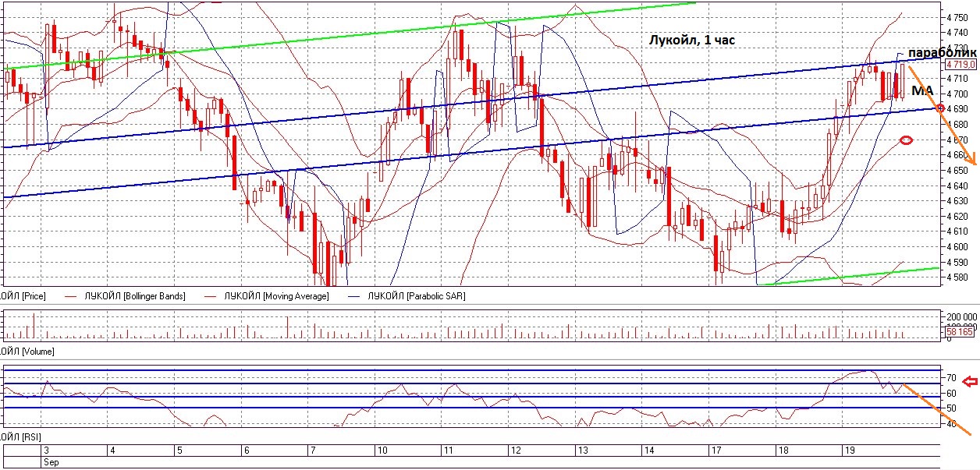Image resolution: width=980 pixels, height=470 pixels.
Task: Select date 12 on the time axis
Action: [515, 451]
